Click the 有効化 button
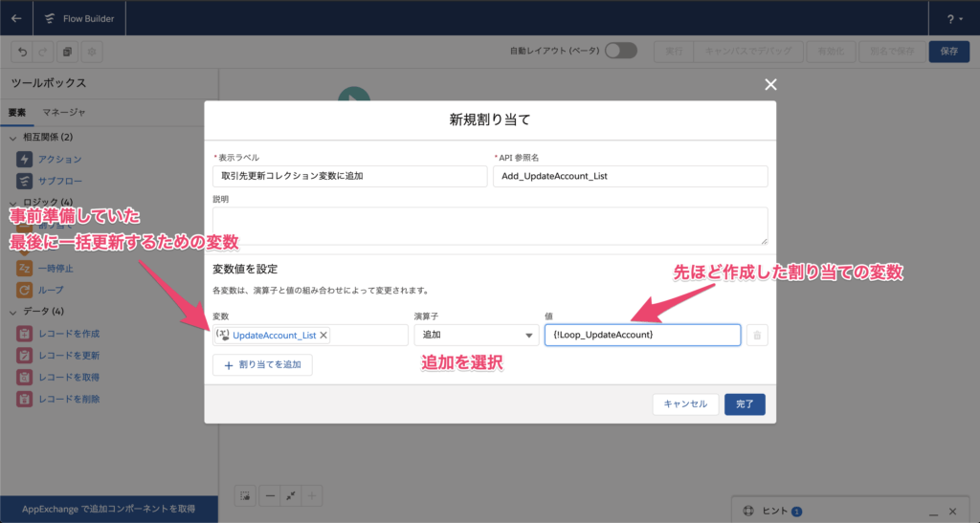The height and width of the screenshot is (523, 980). pyautogui.click(x=831, y=52)
